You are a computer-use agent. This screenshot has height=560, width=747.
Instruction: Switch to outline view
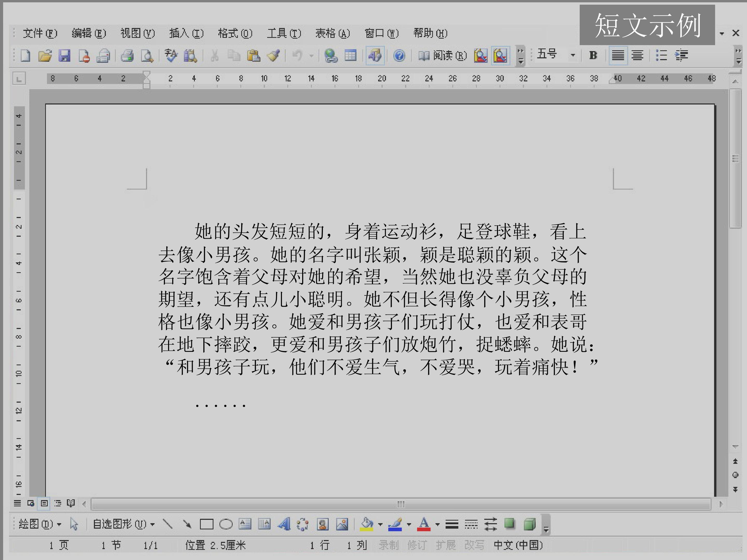pos(58,503)
